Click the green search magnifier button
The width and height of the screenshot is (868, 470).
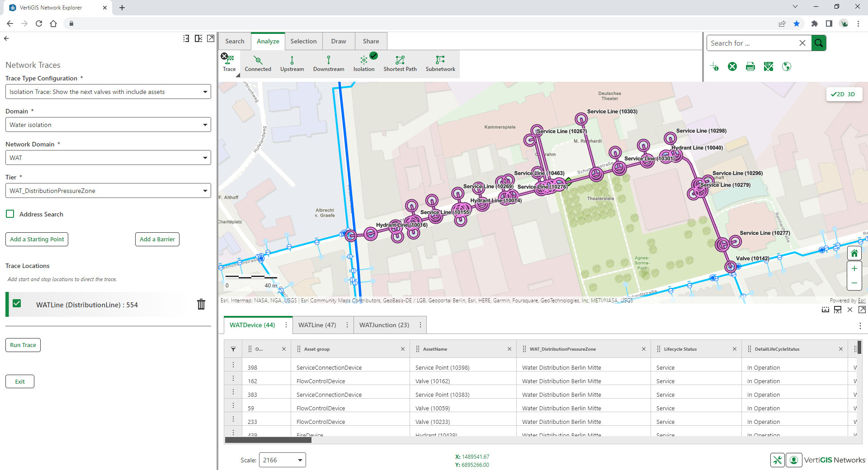point(819,43)
